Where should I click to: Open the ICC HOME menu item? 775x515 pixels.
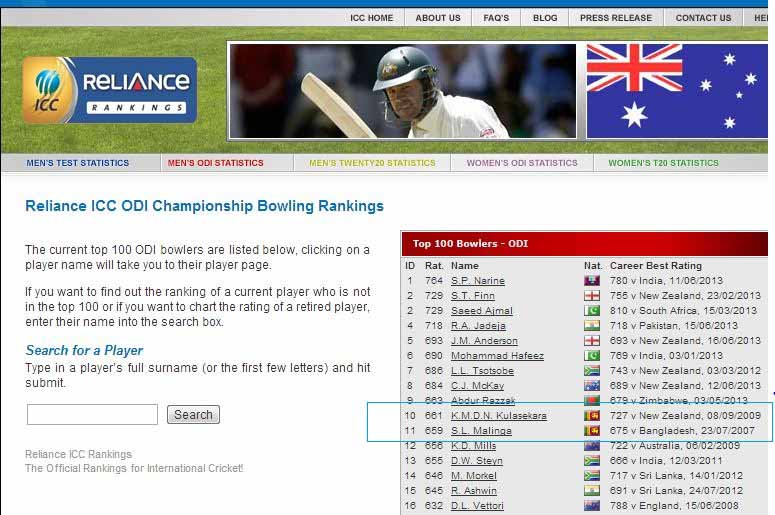pos(372,18)
